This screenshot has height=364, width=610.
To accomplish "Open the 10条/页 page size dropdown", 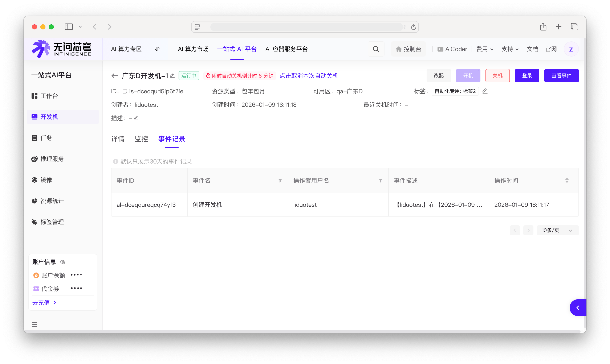I will [x=557, y=230].
